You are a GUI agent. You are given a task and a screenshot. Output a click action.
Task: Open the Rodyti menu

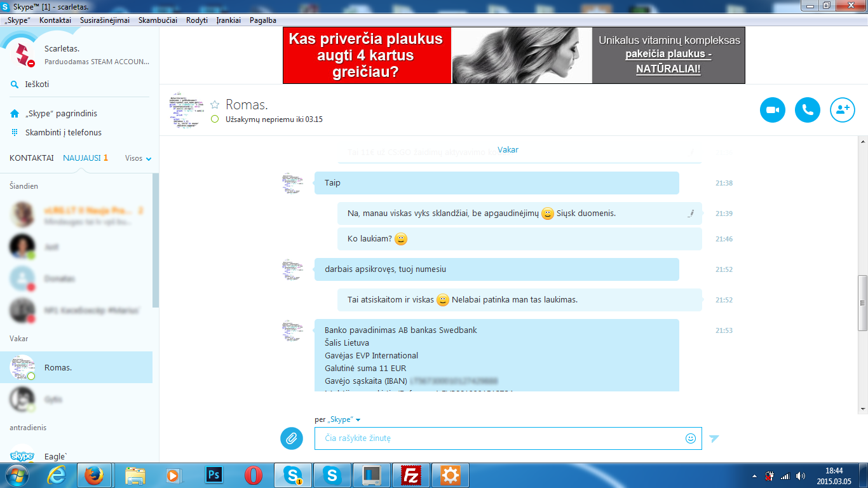pos(197,20)
